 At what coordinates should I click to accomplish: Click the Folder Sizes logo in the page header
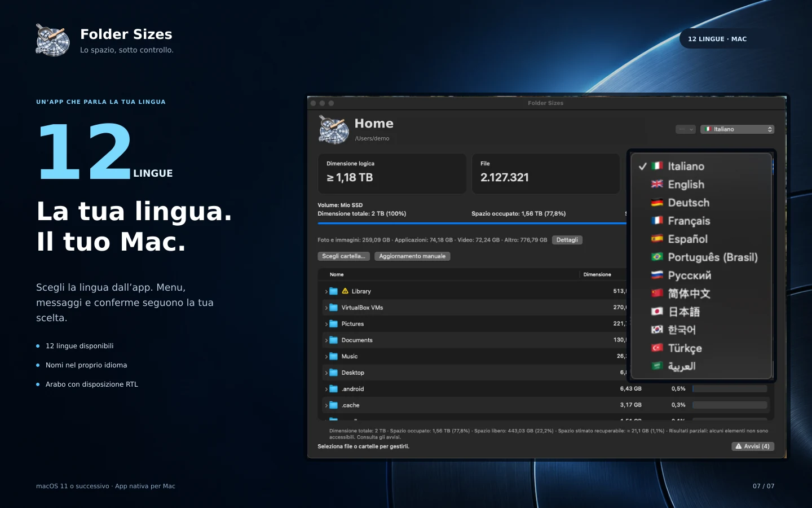pyautogui.click(x=52, y=40)
